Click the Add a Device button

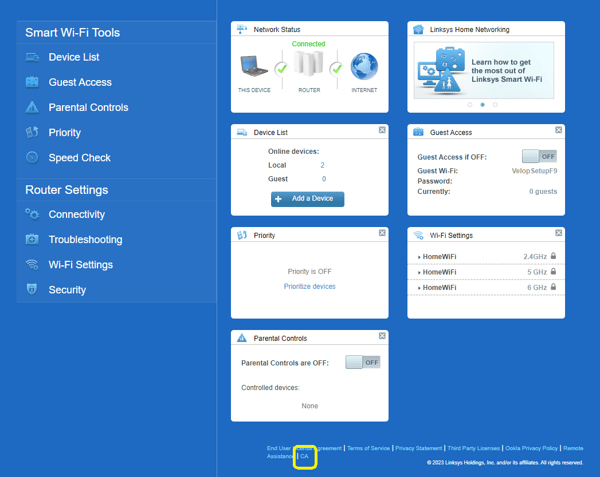click(308, 199)
